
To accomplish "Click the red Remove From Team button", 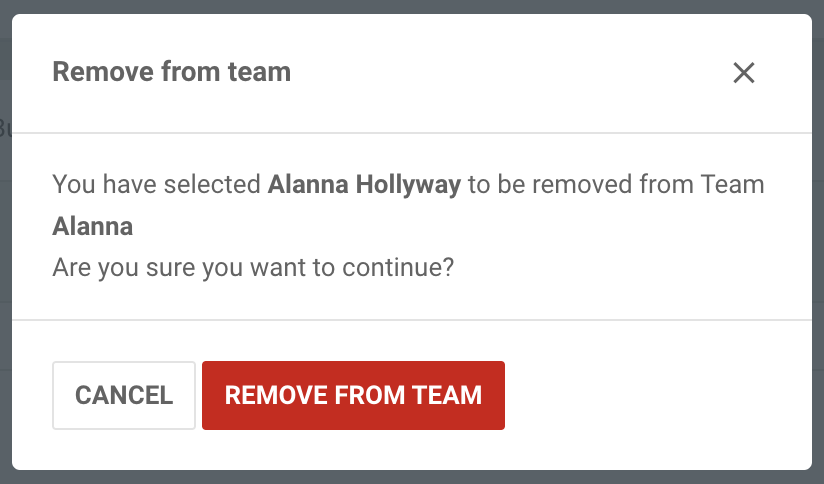I will pos(353,395).
